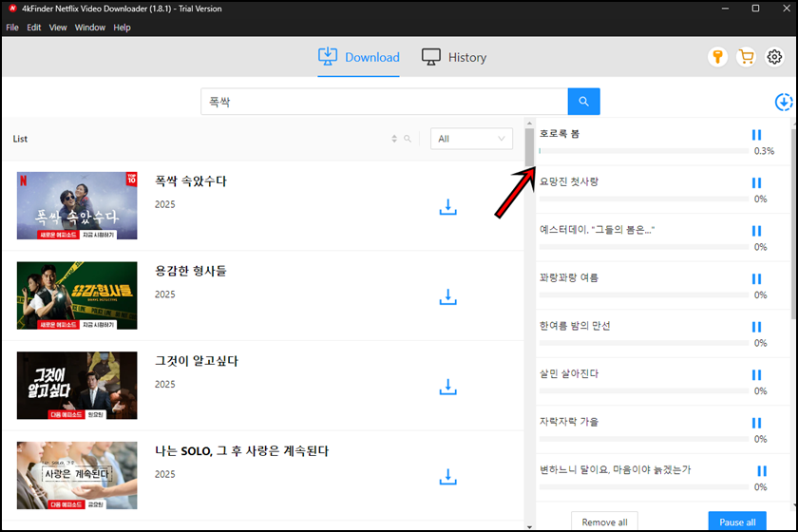Click the results list scroll-down arrow
The width and height of the screenshot is (798, 532).
point(529,527)
